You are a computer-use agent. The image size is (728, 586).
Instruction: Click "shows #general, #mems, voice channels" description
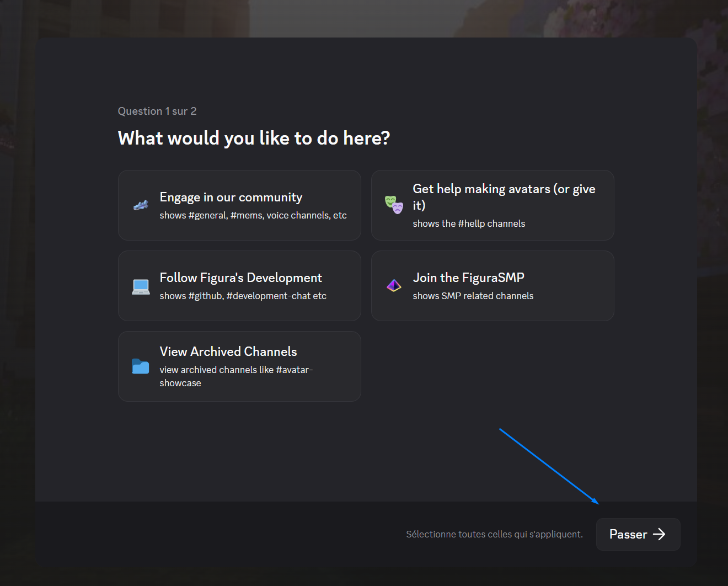[x=253, y=216]
